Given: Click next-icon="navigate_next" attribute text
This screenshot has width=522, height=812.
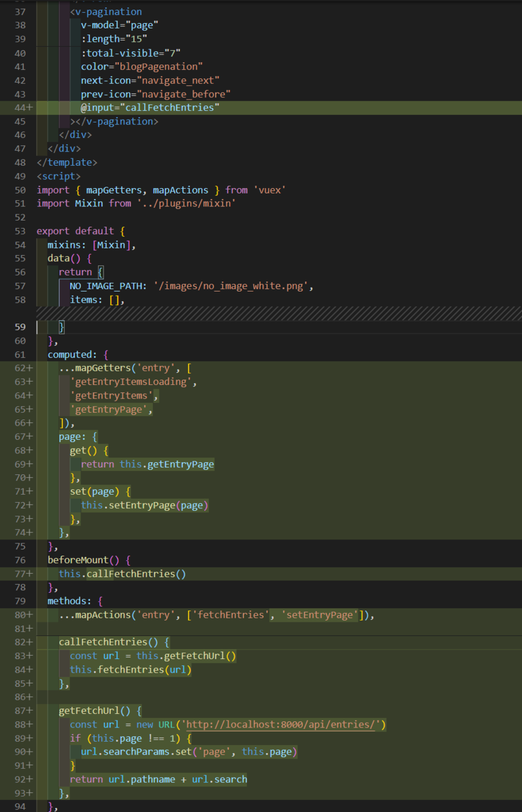Looking at the screenshot, I should pos(150,81).
